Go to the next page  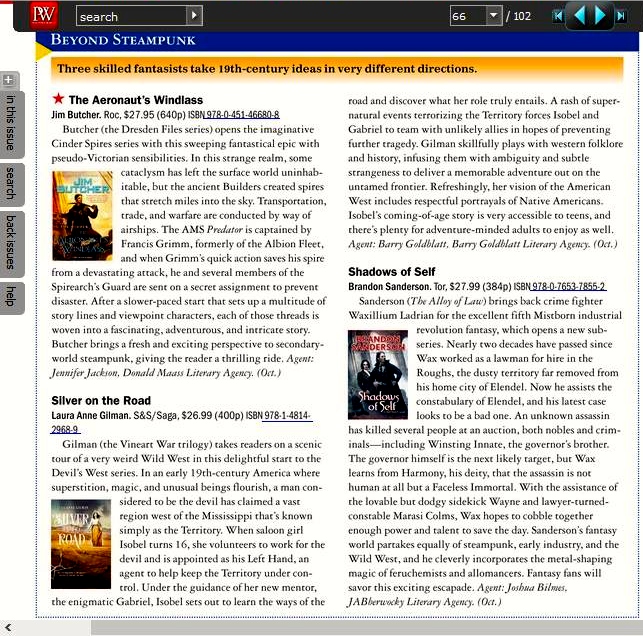(600, 16)
